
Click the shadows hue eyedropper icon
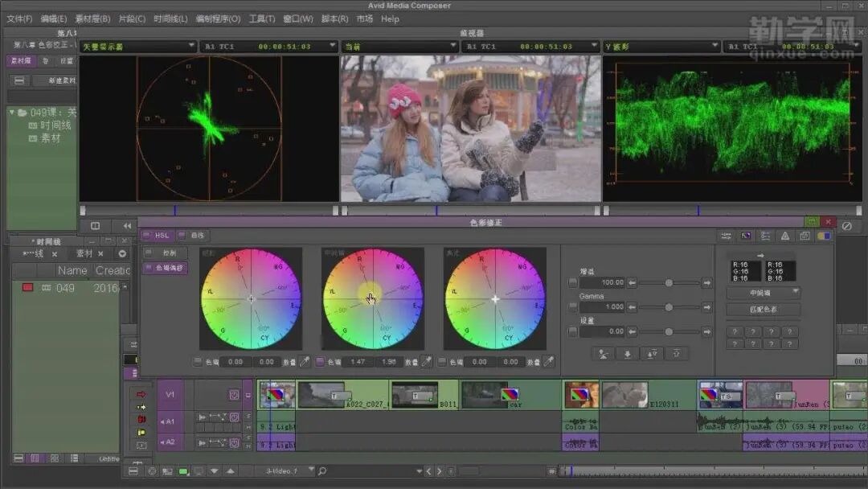point(305,362)
